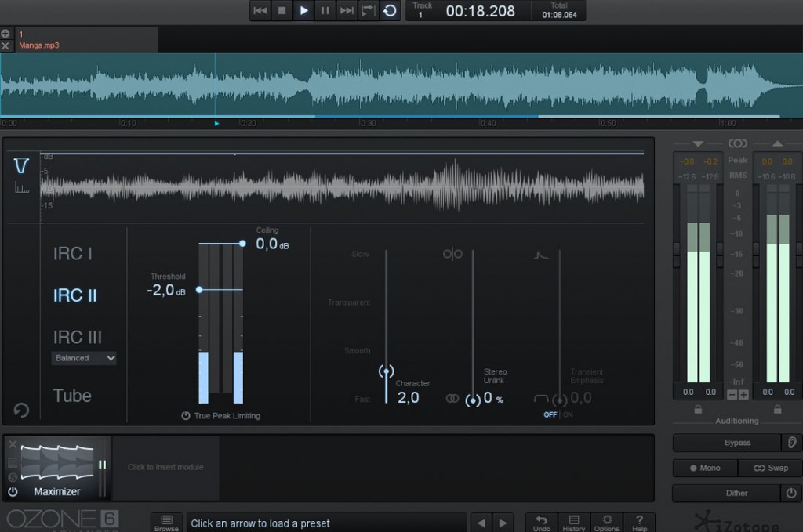Click the Character slider handle
The width and height of the screenshot is (803, 532).
(x=386, y=371)
